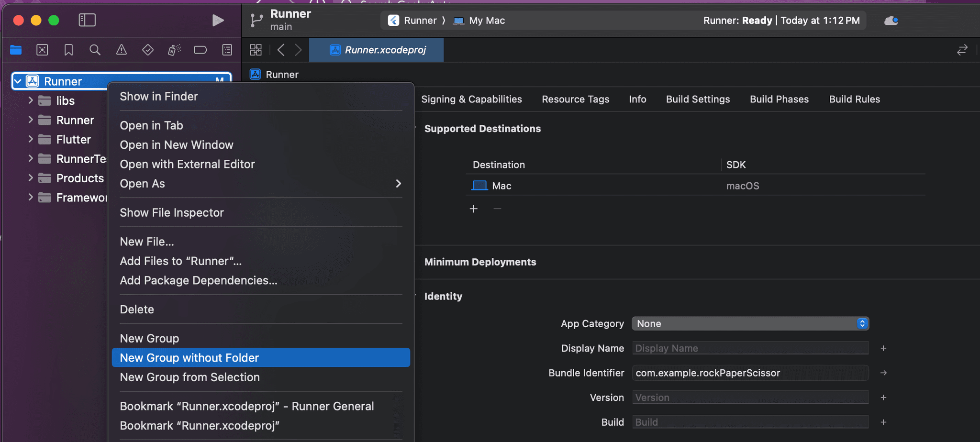This screenshot has width=980, height=442.
Task: Open the Find navigator magnifying glass
Action: pyautogui.click(x=95, y=49)
